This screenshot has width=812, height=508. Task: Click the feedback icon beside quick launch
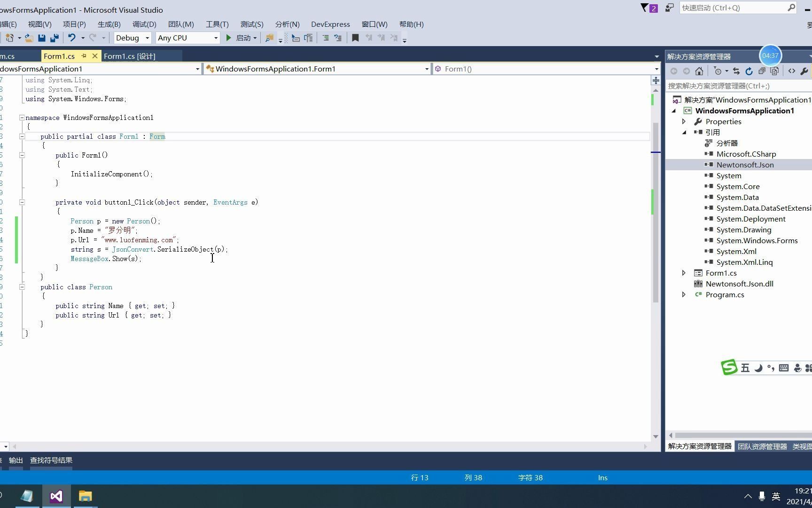point(670,8)
